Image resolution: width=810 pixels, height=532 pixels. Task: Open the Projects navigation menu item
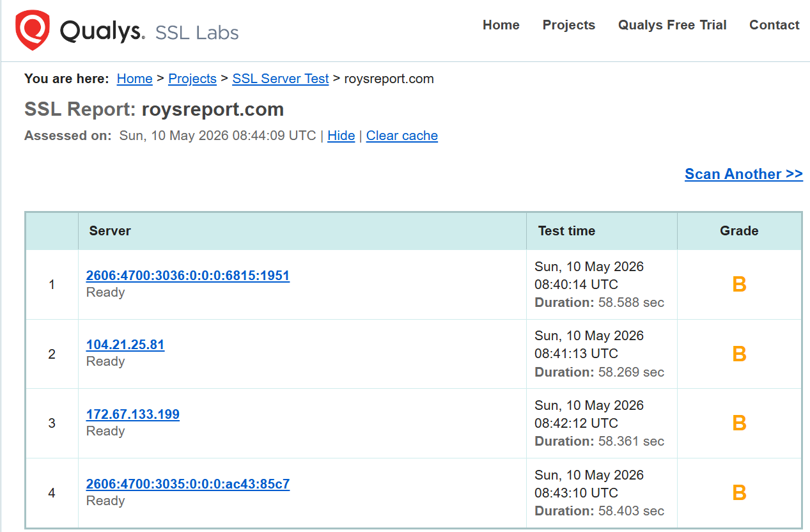click(568, 25)
